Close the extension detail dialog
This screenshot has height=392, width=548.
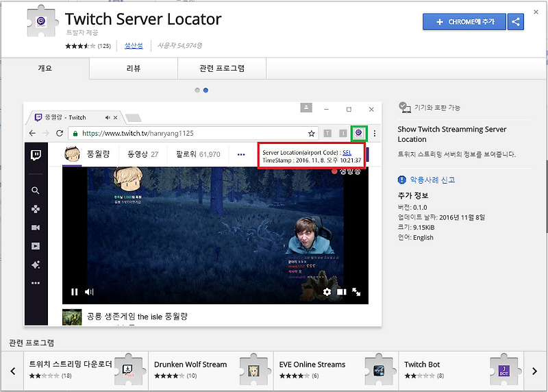coord(536,12)
